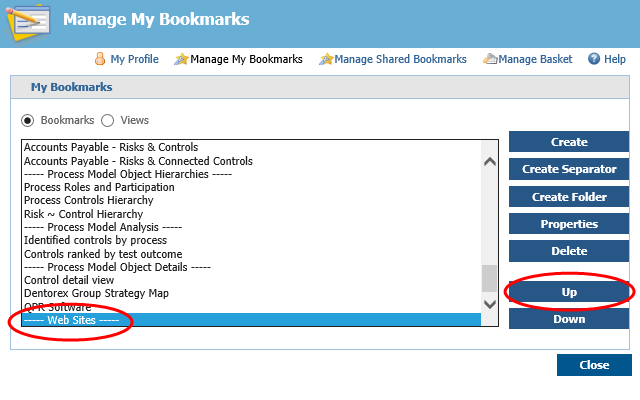Open the My Profile link
The height and width of the screenshot is (400, 640).
click(x=134, y=60)
